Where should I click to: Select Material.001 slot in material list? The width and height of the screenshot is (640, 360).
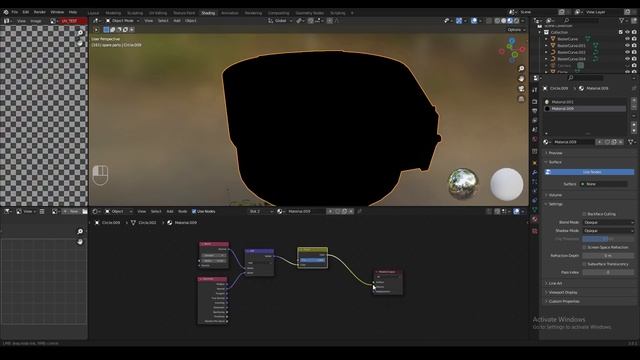pos(584,102)
